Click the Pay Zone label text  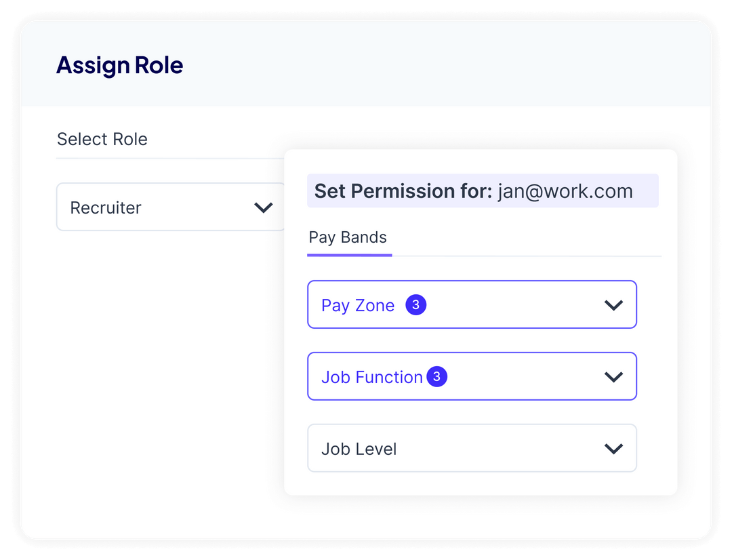358,306
